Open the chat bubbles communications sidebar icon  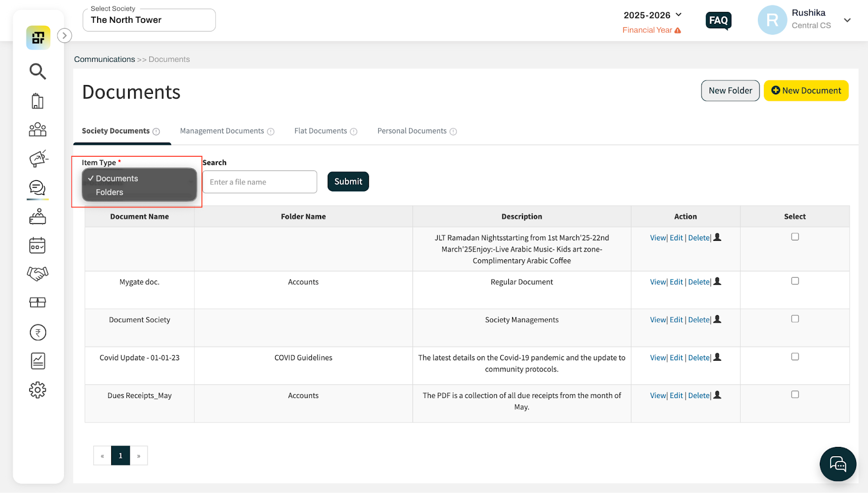[37, 188]
